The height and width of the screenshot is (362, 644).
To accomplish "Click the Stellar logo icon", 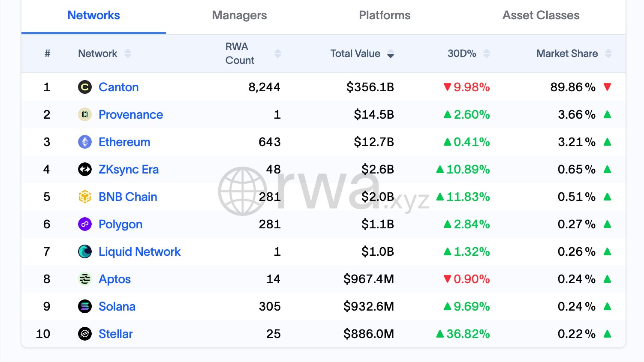I will [85, 334].
